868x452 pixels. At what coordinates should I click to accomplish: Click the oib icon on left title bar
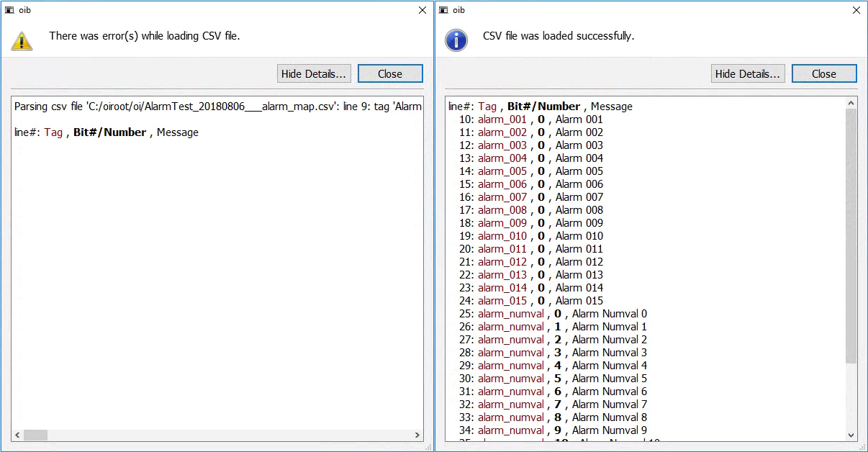[x=9, y=10]
